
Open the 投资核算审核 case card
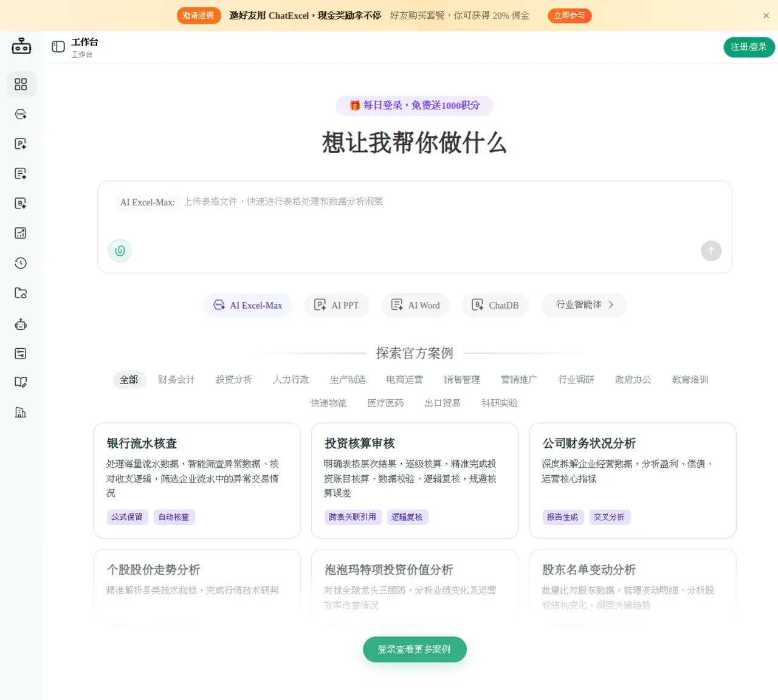[415, 481]
